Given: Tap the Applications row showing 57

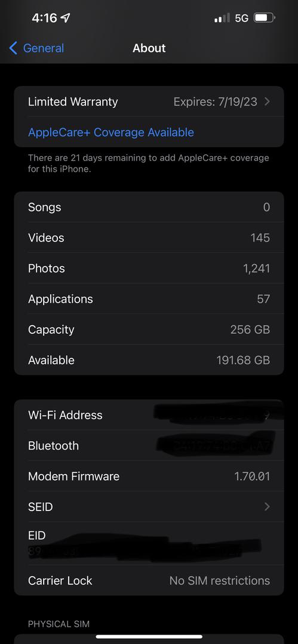Looking at the screenshot, I should 149,299.
